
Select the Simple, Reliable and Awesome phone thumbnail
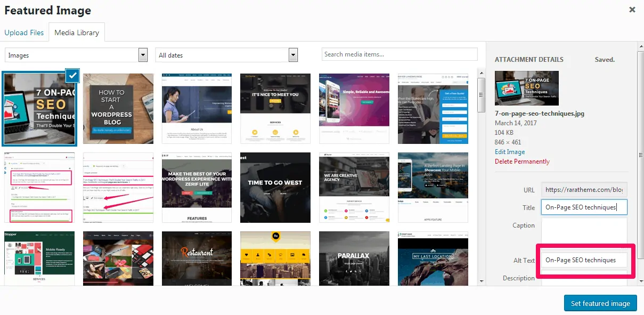tap(354, 109)
